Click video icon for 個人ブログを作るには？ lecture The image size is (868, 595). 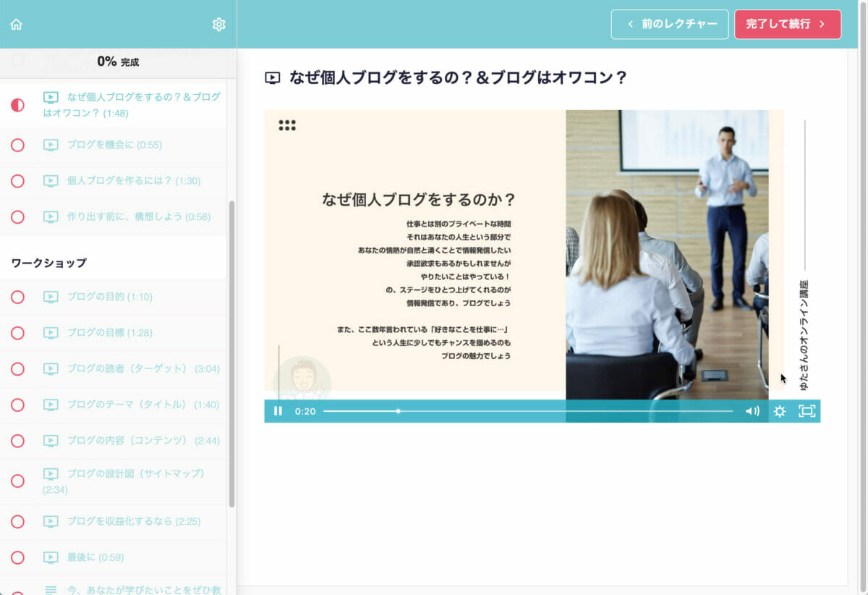tap(51, 181)
